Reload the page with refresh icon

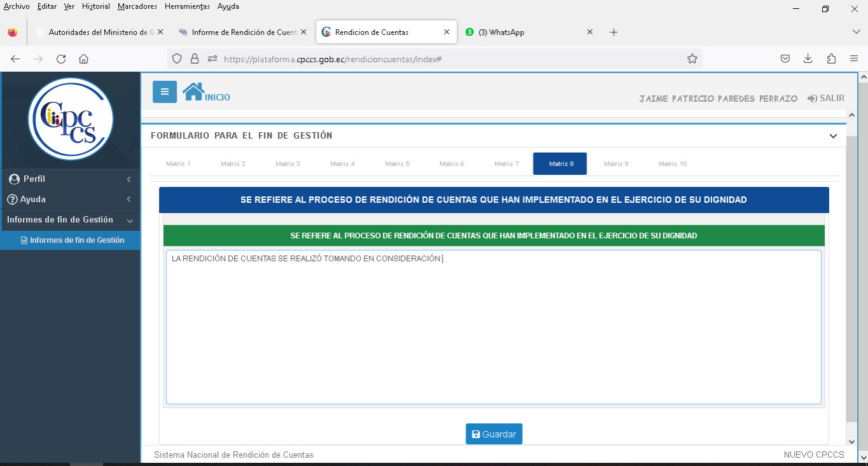61,58
